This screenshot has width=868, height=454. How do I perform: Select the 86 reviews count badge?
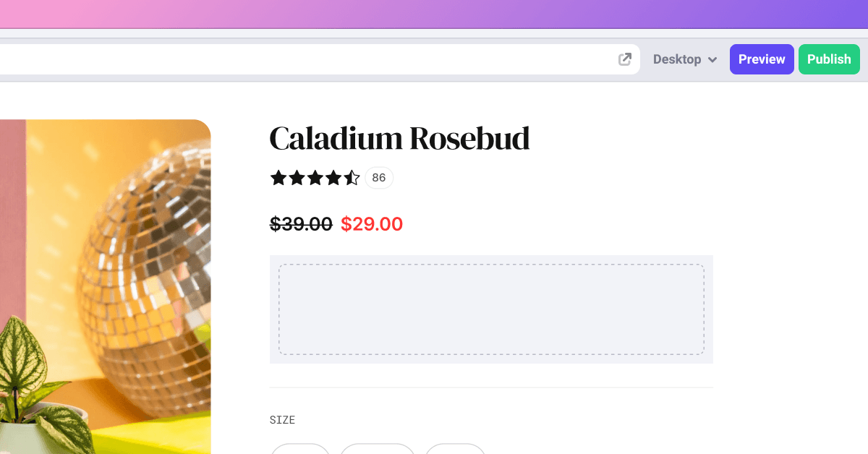[379, 178]
